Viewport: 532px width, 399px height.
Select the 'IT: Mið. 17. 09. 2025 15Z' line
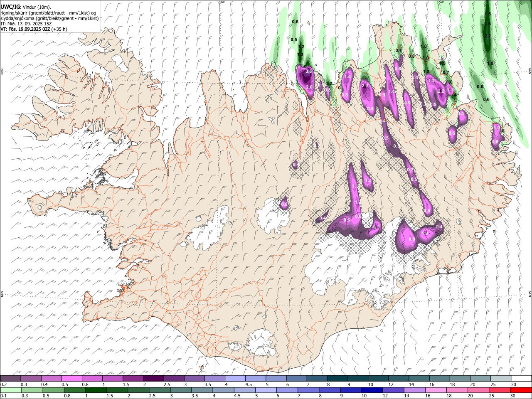point(26,24)
